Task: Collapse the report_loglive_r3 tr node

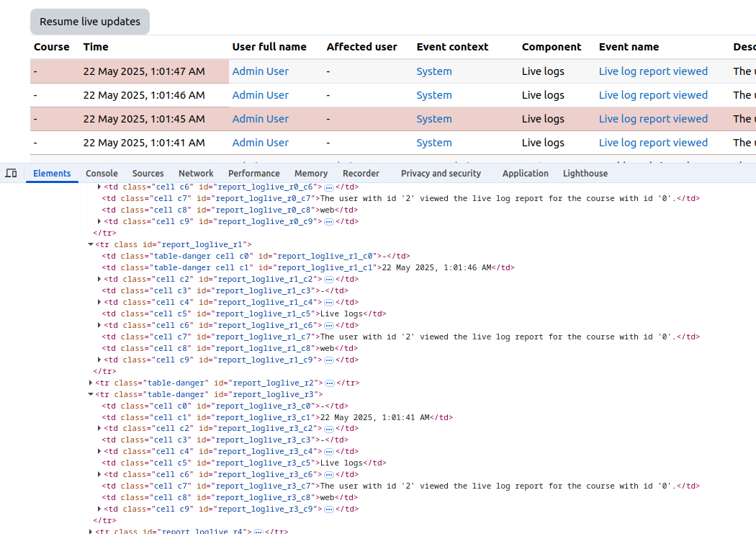Action: (91, 394)
